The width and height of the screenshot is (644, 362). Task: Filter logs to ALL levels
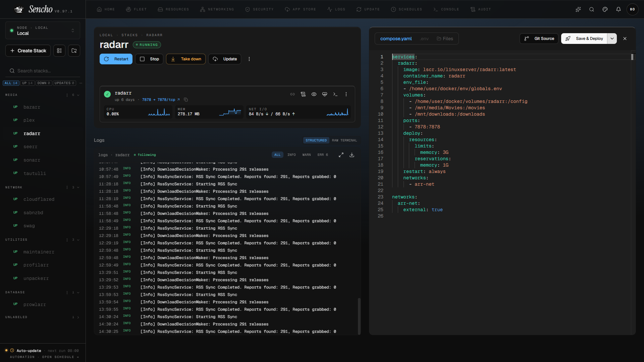click(277, 155)
